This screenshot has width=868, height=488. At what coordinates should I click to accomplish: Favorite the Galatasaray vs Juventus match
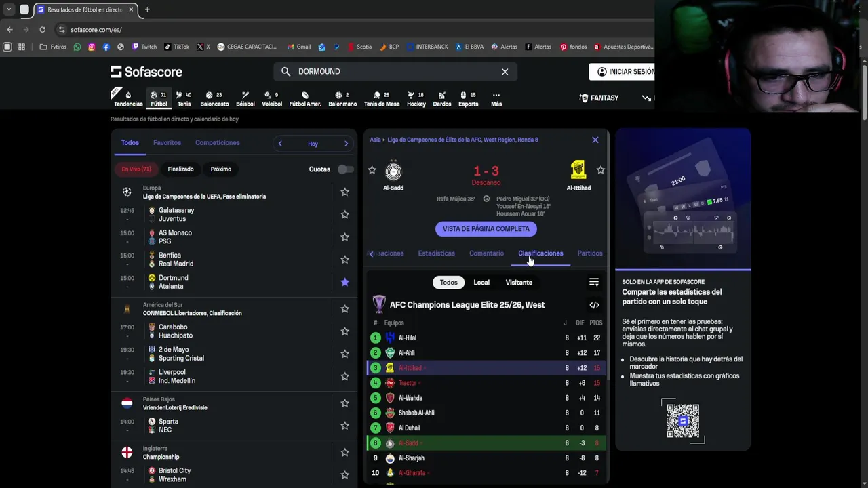pyautogui.click(x=344, y=214)
